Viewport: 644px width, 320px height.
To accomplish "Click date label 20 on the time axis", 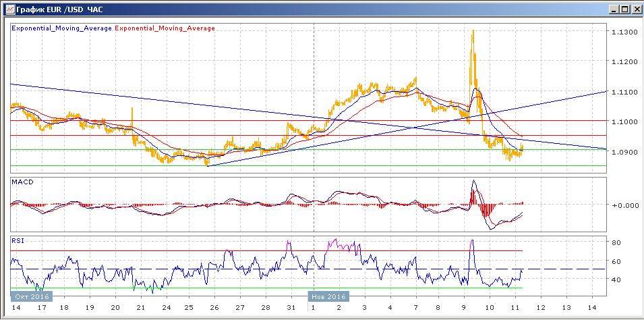I will [x=115, y=308].
